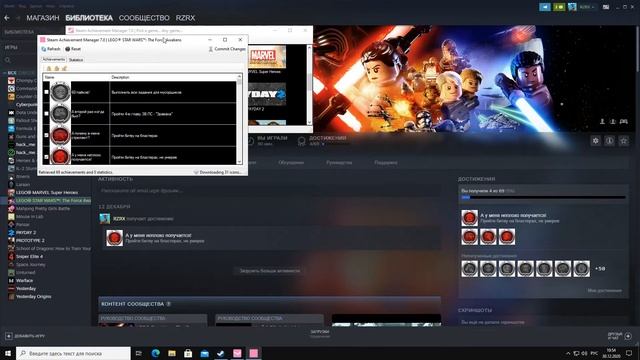Go back with Steam's back arrow

point(7,18)
